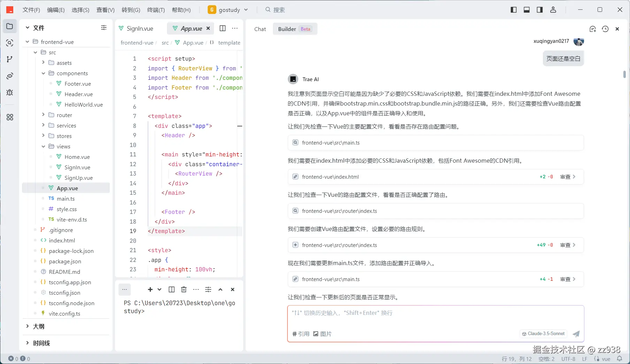Open the gostudy project dropdown

(228, 10)
